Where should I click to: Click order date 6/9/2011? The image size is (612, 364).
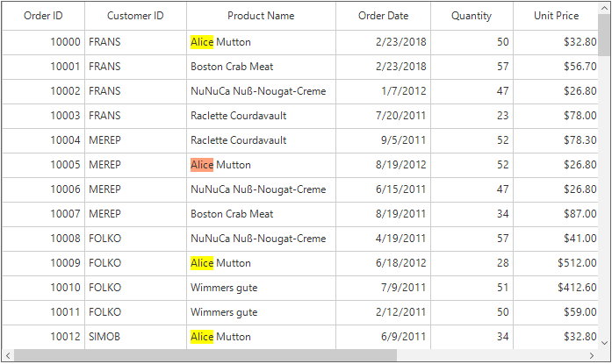[384, 337]
